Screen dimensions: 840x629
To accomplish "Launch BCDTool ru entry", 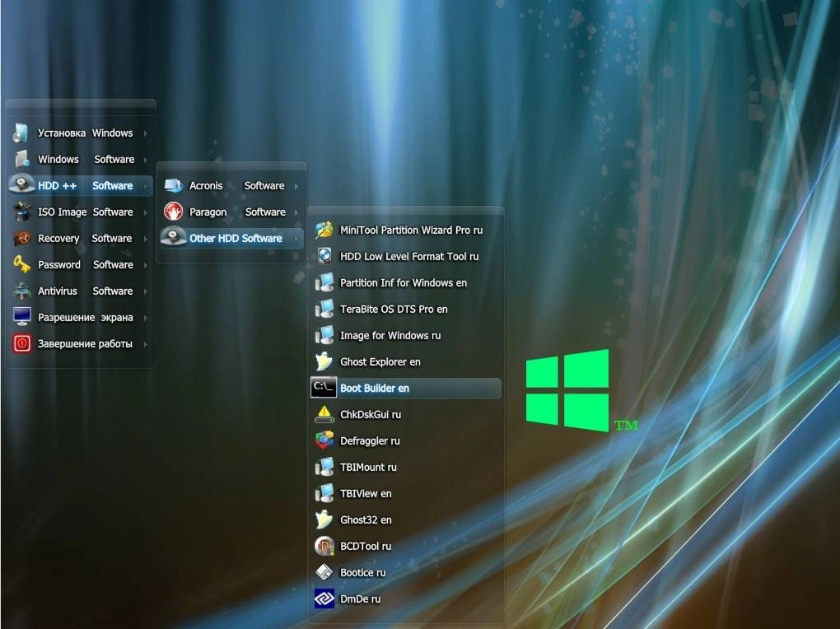I will (406, 546).
